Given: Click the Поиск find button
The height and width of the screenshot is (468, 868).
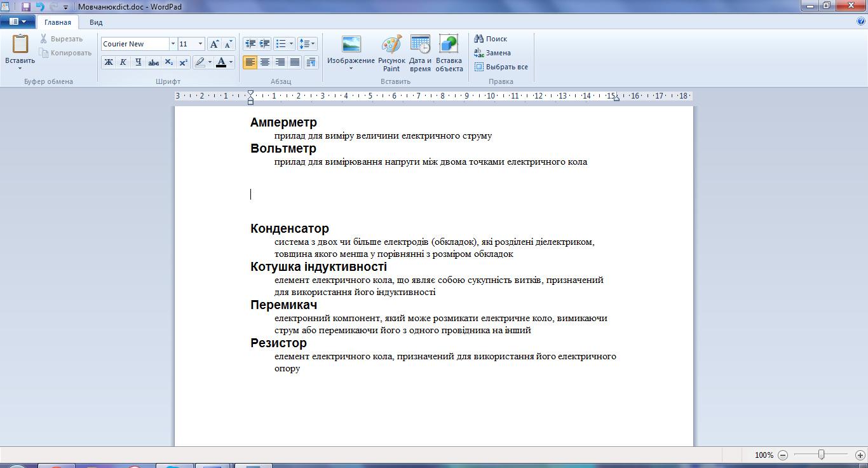Looking at the screenshot, I should pos(491,39).
